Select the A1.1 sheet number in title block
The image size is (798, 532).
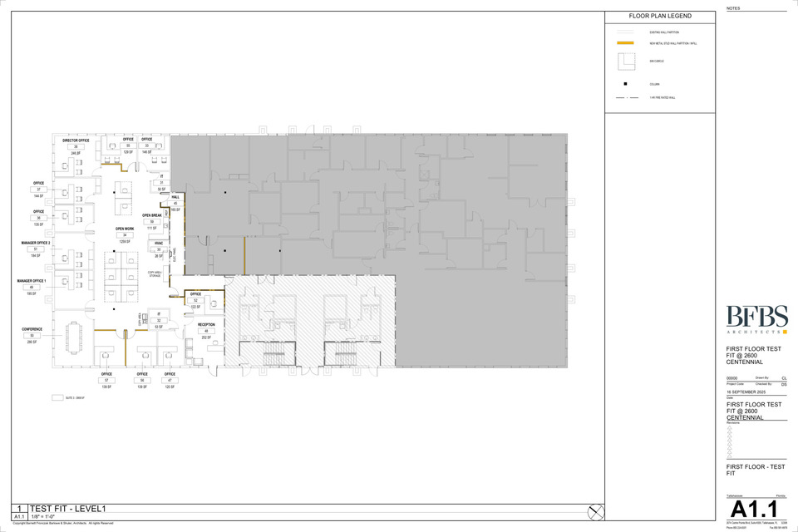pos(753,508)
